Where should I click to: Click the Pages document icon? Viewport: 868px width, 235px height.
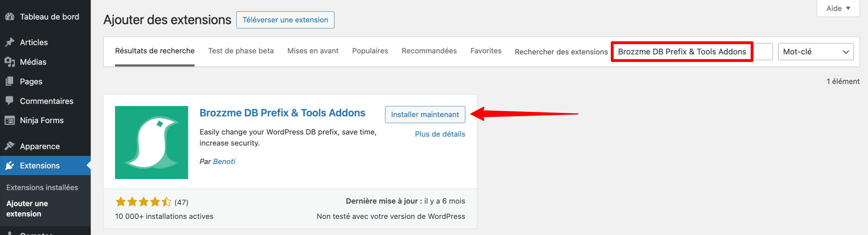[x=10, y=81]
